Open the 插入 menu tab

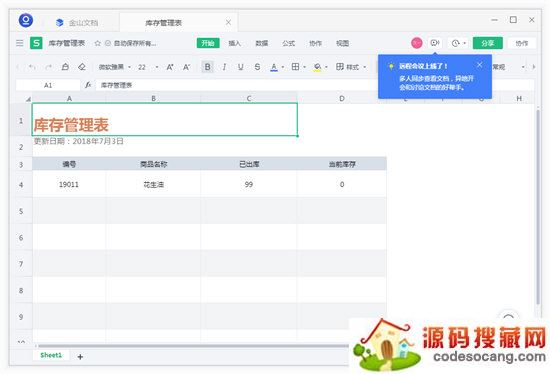(234, 43)
